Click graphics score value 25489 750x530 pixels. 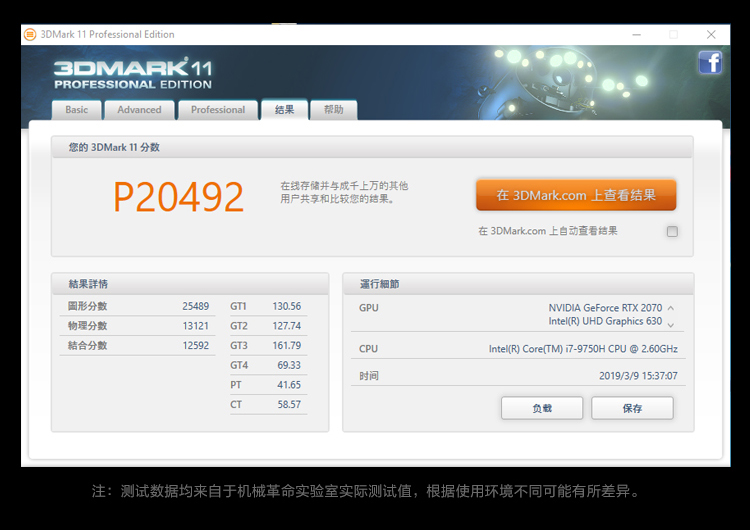pos(196,306)
